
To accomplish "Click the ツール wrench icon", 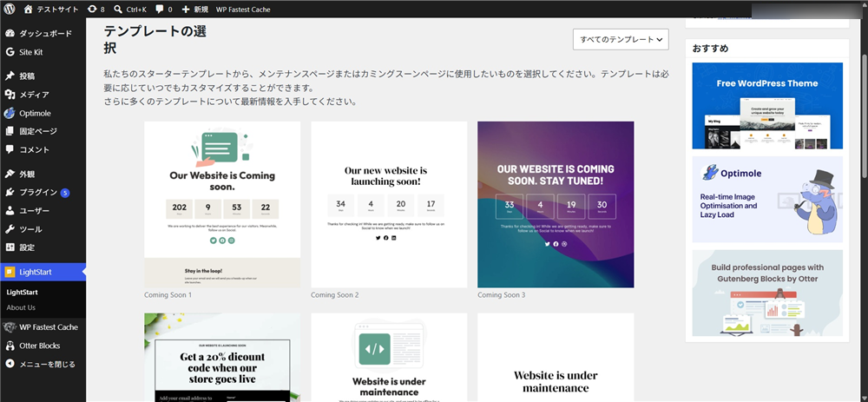I will pos(10,229).
